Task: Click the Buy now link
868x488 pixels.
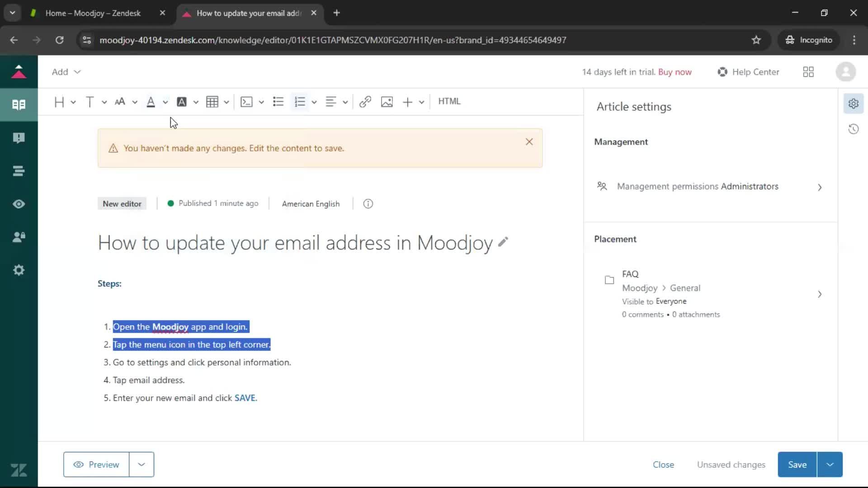Action: [x=675, y=72]
